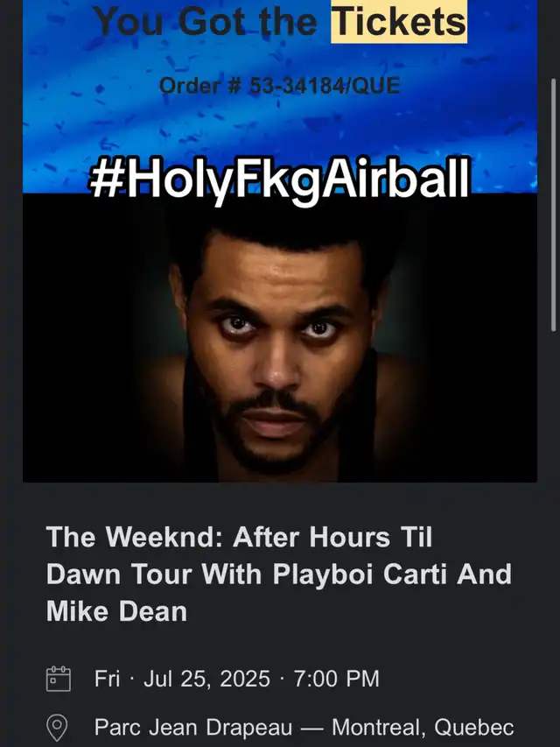This screenshot has height=747, width=560.
Task: Select the highlighted word Tickets in the heading
Action: pos(399,21)
